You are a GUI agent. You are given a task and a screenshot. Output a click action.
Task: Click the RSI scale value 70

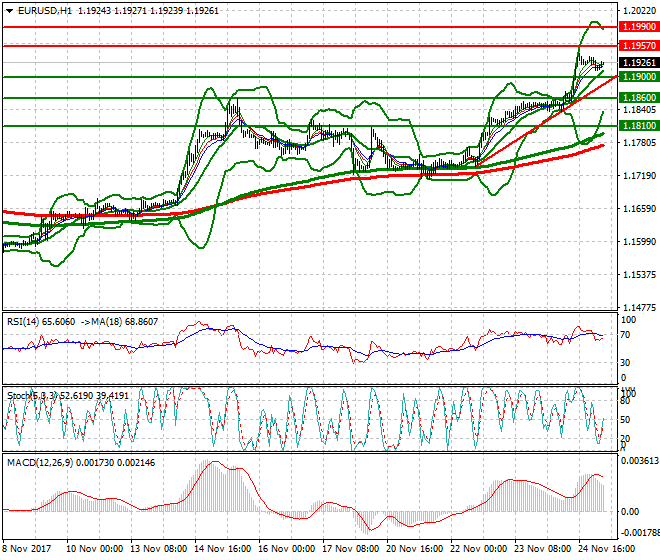click(x=626, y=335)
